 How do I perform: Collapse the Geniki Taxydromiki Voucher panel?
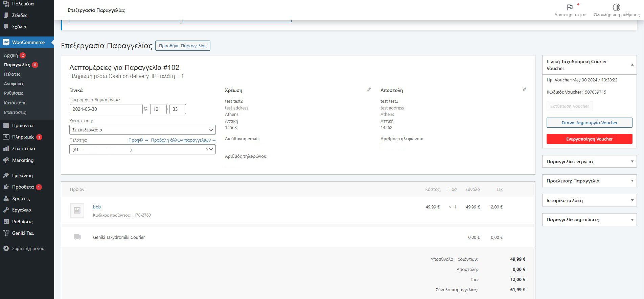[x=632, y=65]
